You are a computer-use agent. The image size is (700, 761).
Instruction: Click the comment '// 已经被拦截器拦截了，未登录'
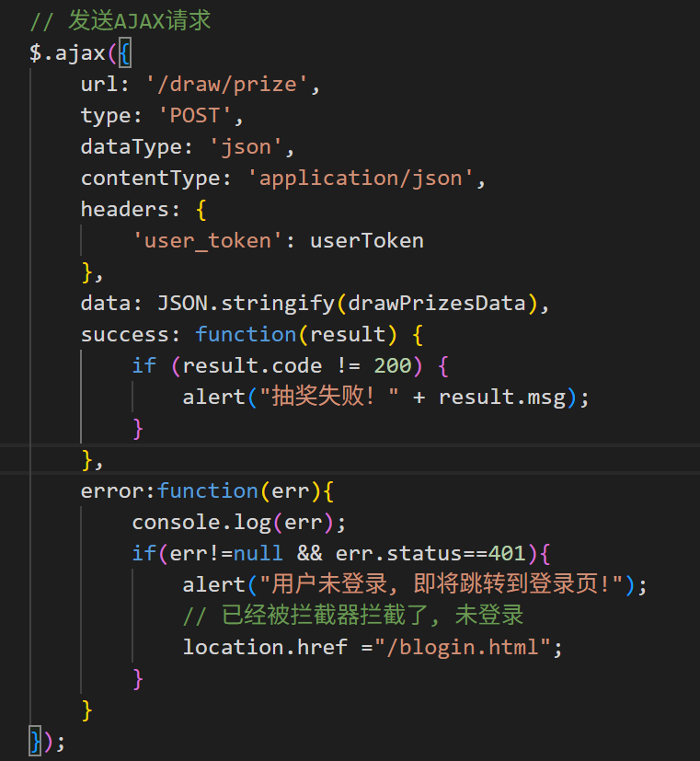coord(353,616)
